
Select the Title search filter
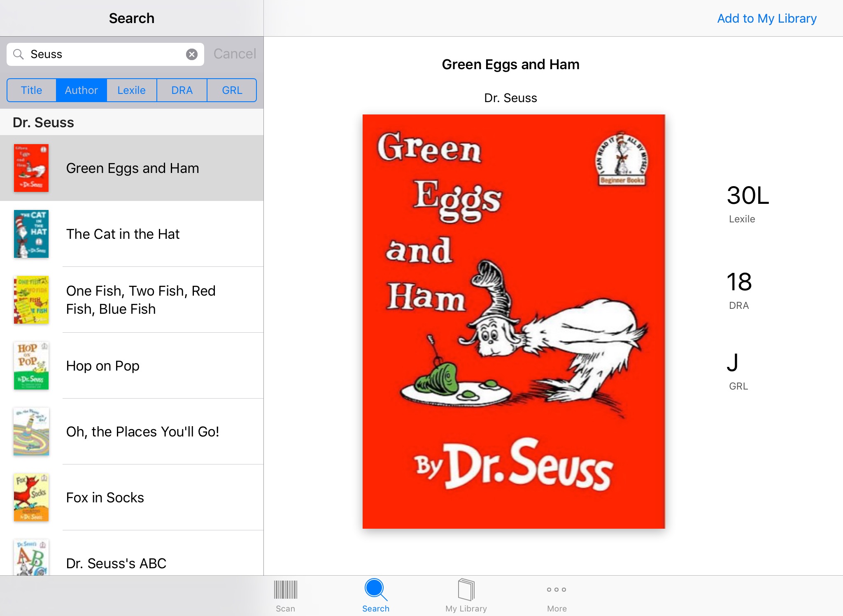32,90
